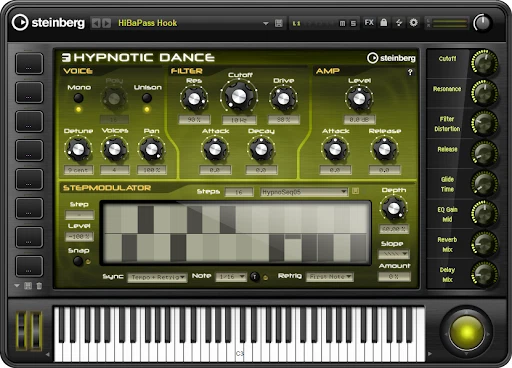Open the HypnoSeq05 pattern dropdown

(x=304, y=192)
